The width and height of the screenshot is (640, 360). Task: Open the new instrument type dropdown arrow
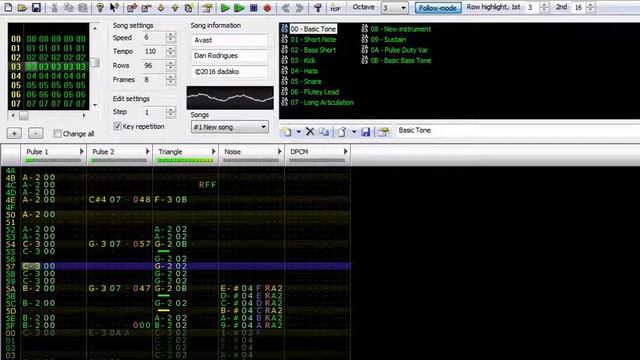[298, 132]
